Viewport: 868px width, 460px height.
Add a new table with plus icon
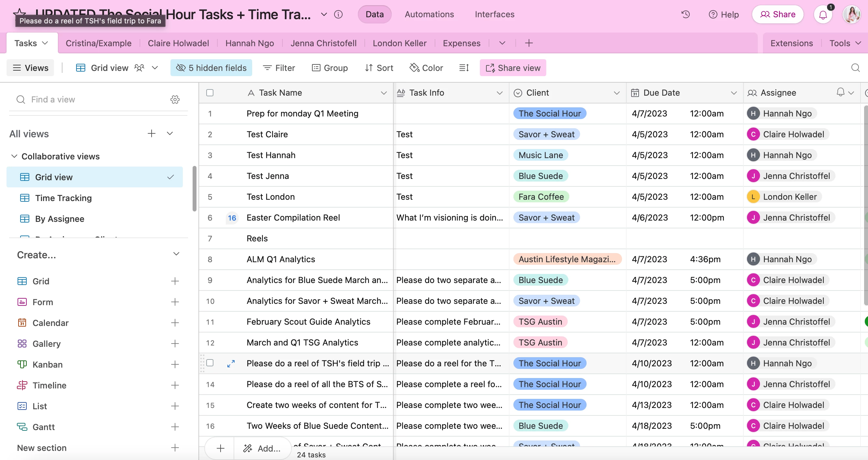pyautogui.click(x=529, y=43)
